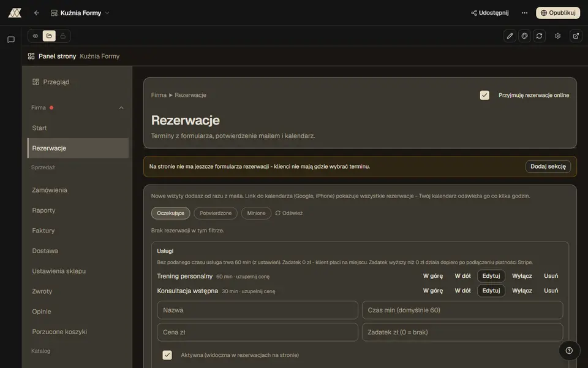Screen dimensions: 588x368
Task: Focus the Cena zł input field
Action: [258, 332]
